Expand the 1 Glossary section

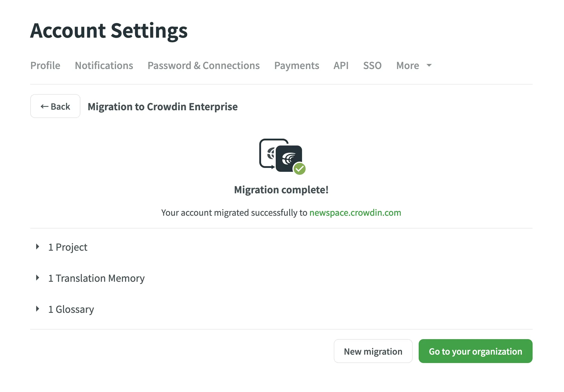click(x=38, y=309)
